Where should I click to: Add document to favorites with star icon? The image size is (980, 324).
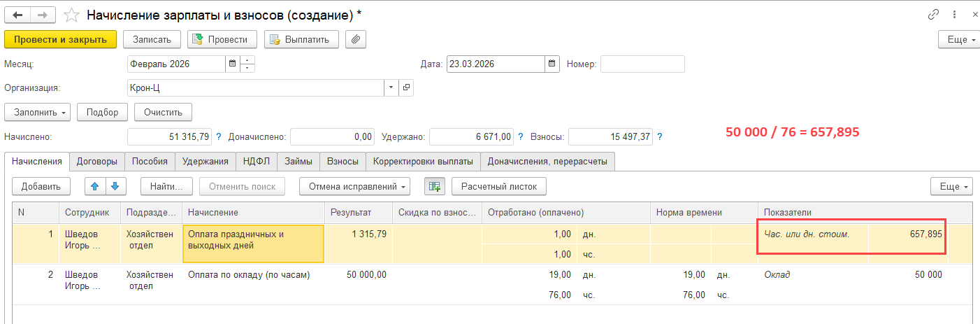[x=71, y=15]
